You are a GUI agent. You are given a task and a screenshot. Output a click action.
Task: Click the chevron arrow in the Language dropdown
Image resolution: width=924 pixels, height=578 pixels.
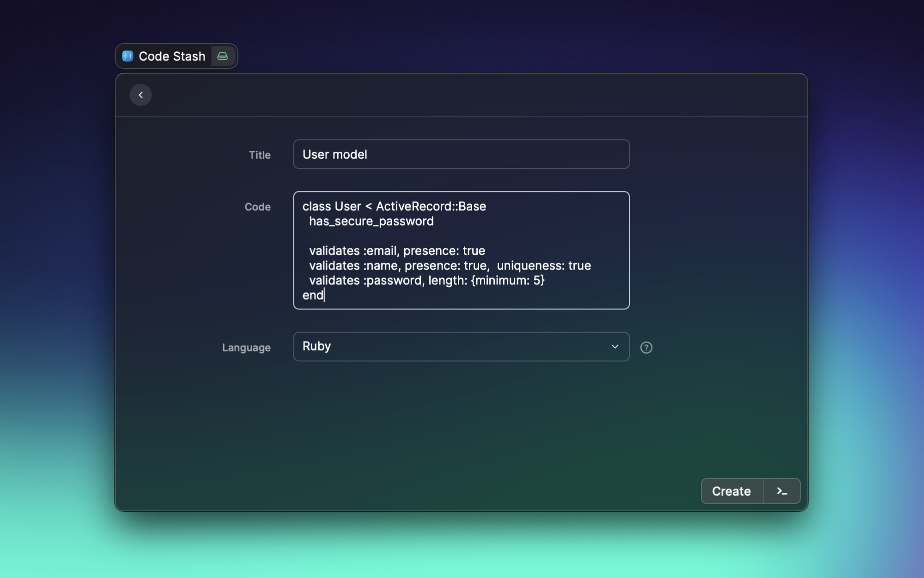click(614, 346)
